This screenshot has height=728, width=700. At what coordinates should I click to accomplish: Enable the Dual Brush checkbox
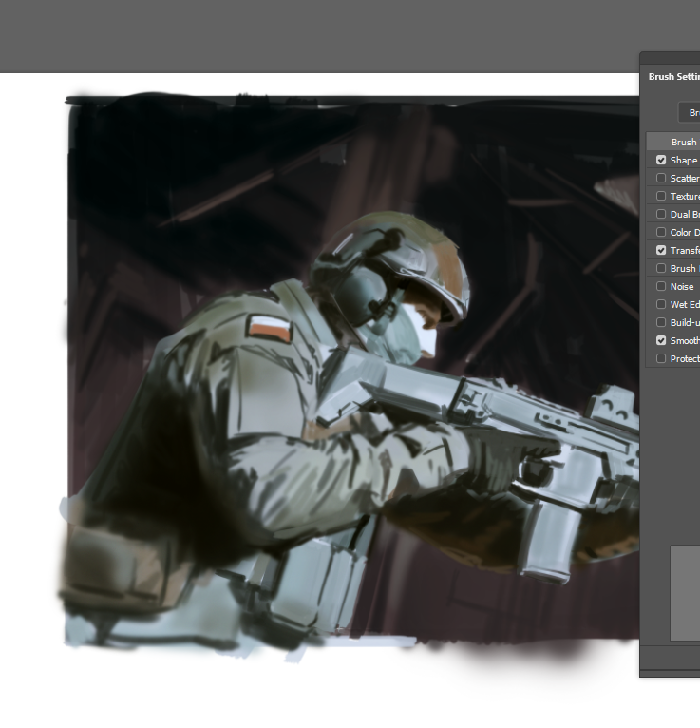(661, 214)
